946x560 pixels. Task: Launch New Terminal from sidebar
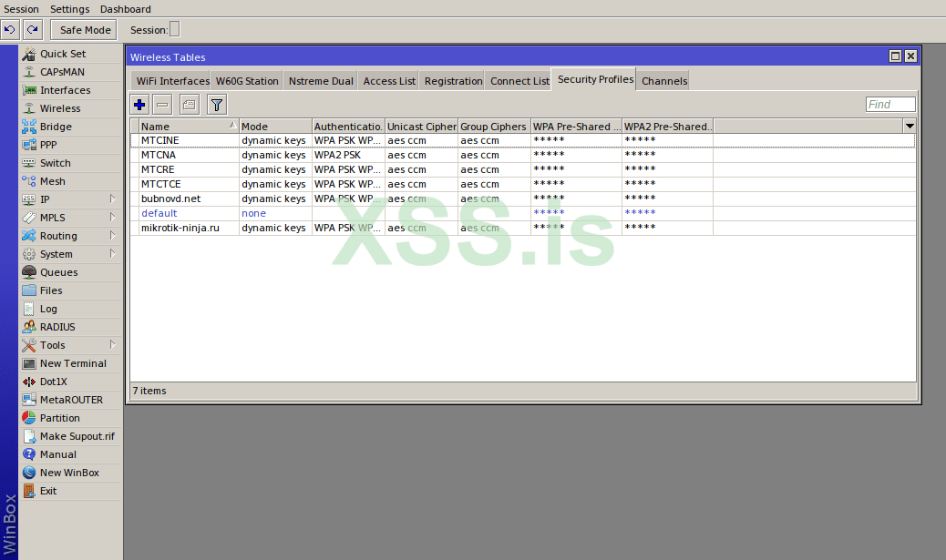[70, 363]
